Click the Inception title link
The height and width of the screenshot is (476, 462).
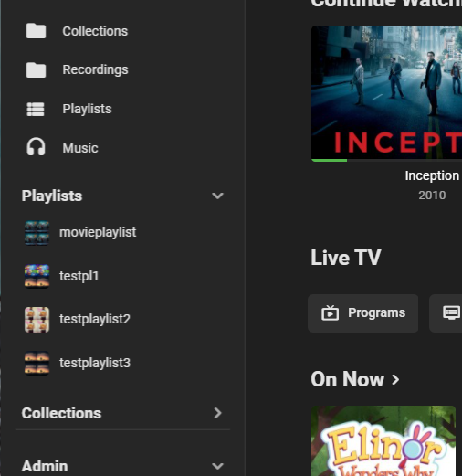click(432, 175)
